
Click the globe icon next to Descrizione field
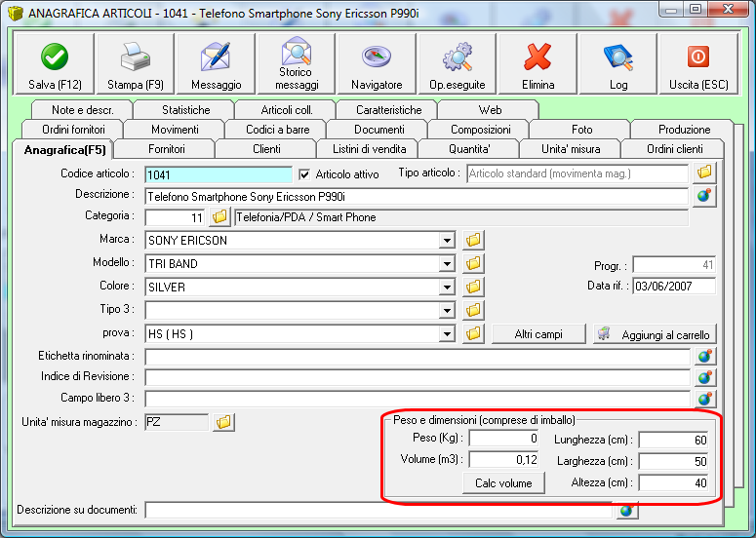(x=704, y=196)
